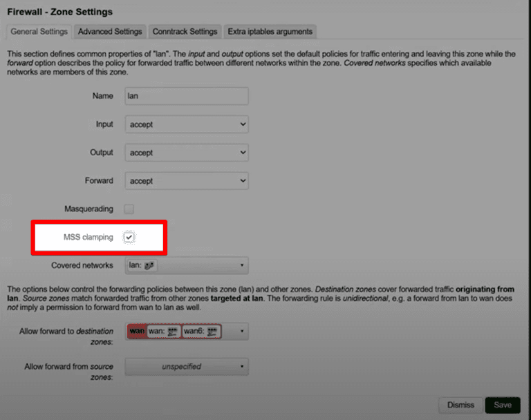Screen dimensions: 531x420
Task: Click the lan network interface icon
Action: [149, 265]
